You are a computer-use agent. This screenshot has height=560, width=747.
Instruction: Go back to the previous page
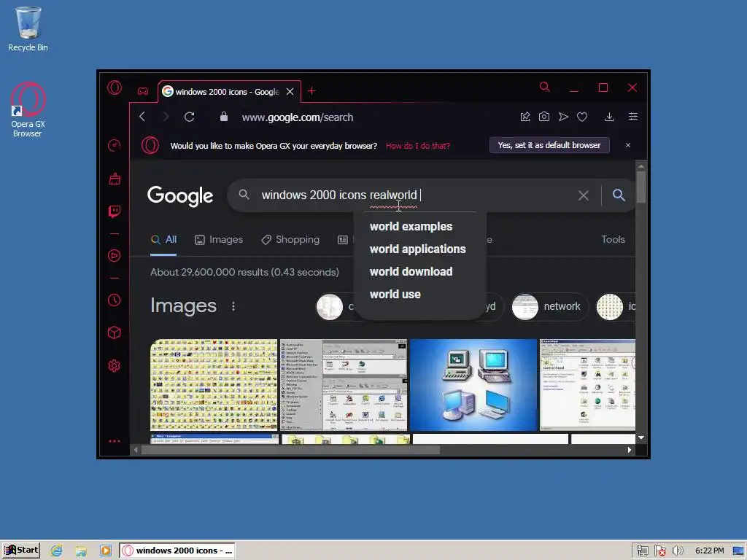[142, 117]
